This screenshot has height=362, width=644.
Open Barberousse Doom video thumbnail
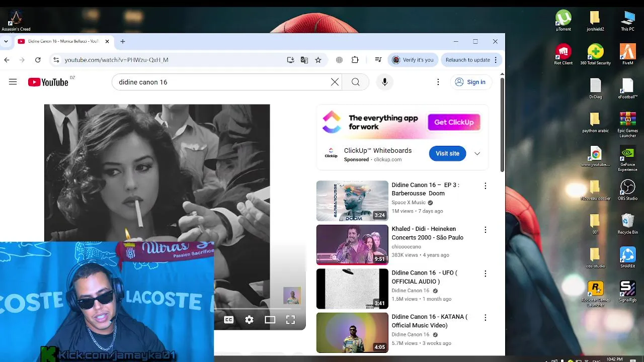pyautogui.click(x=352, y=201)
